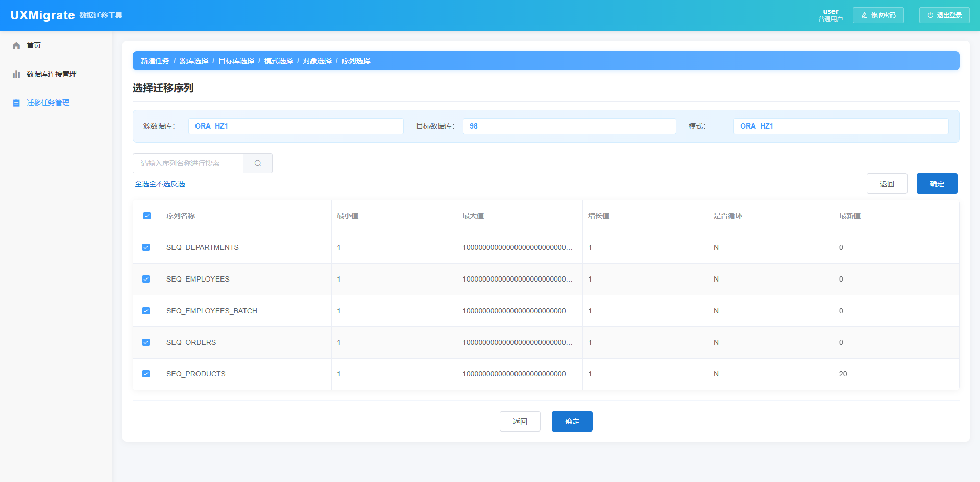This screenshot has height=482, width=980.
Task: Click the database connection management chart icon
Action: [16, 74]
